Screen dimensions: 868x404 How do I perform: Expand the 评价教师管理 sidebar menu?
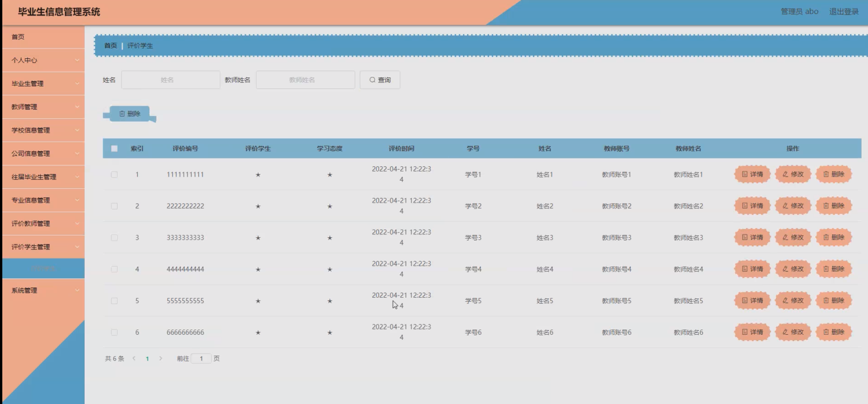(43, 223)
